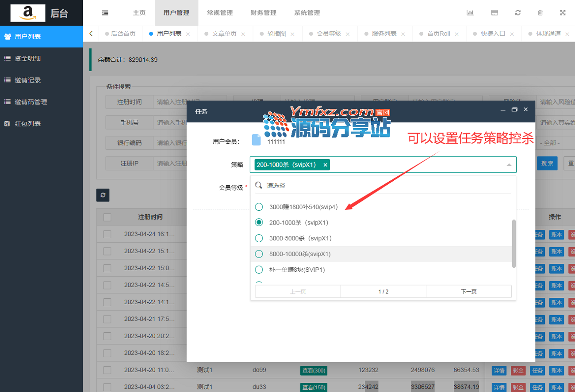Image resolution: width=575 pixels, height=392 pixels.
Task: Select the 8000-10000杀(svipX1) radio option
Action: point(259,254)
